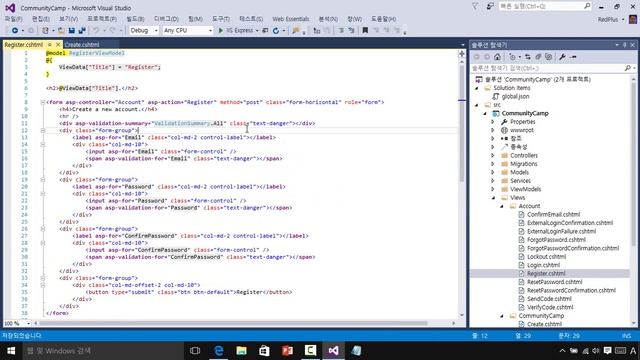Open the Action Center tray icon
This screenshot has height=360, width=640.
tap(607, 351)
